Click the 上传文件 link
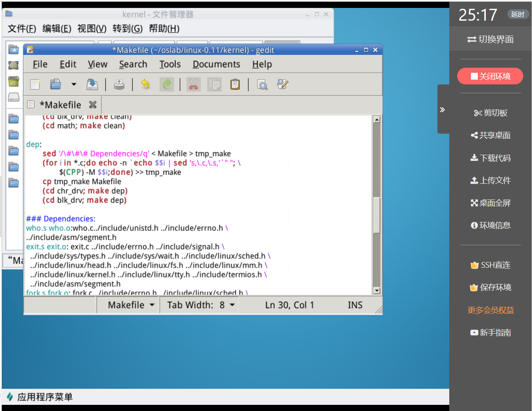 (x=490, y=180)
